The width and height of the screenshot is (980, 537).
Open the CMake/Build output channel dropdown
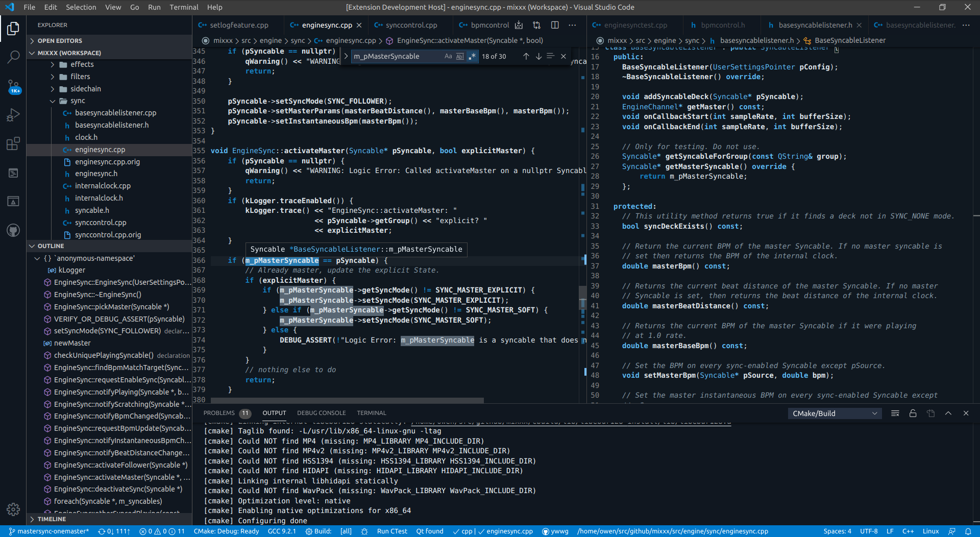tap(834, 413)
